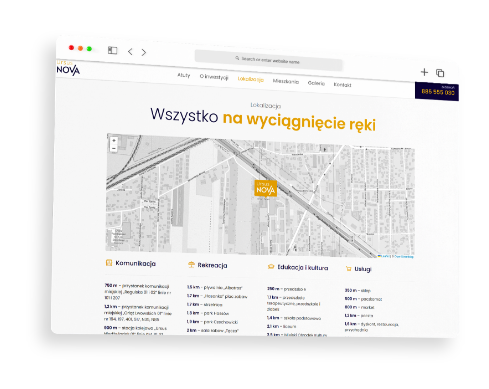Focus the search or website address field
Image resolution: width=489 pixels, height=389 pixels.
point(268,60)
